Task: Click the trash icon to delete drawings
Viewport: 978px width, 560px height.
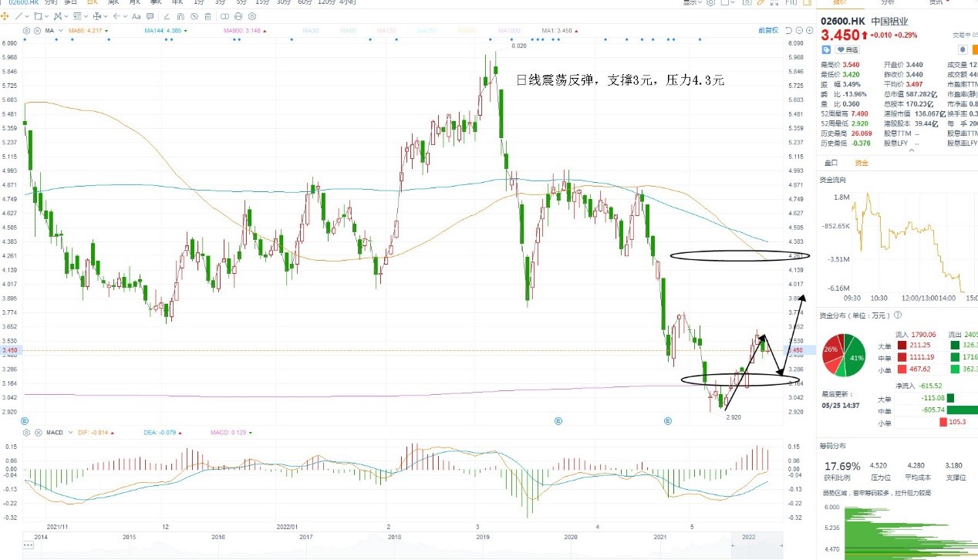Action: coord(207,16)
